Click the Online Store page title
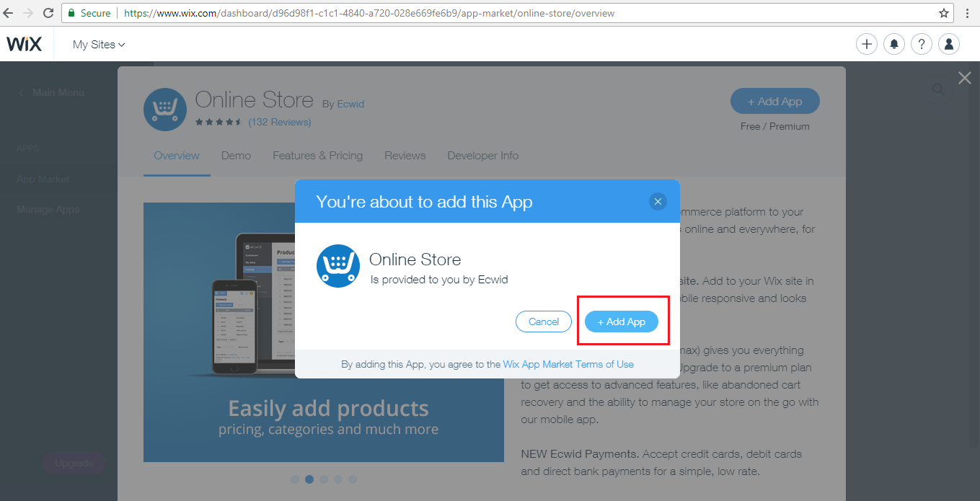Screen dimensions: 980x501 tap(255, 99)
